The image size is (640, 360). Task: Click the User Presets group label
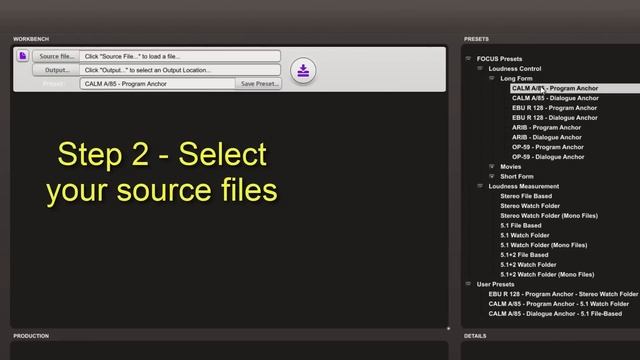(x=495, y=284)
